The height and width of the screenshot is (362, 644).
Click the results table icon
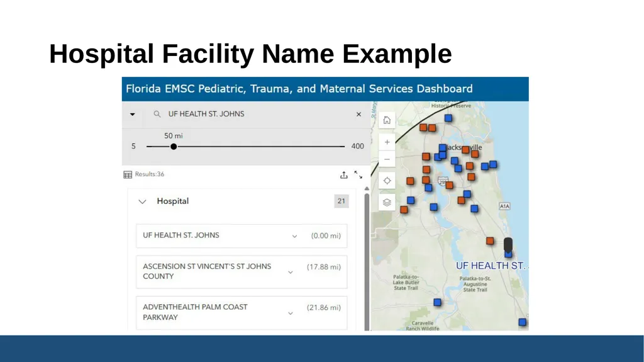(128, 174)
